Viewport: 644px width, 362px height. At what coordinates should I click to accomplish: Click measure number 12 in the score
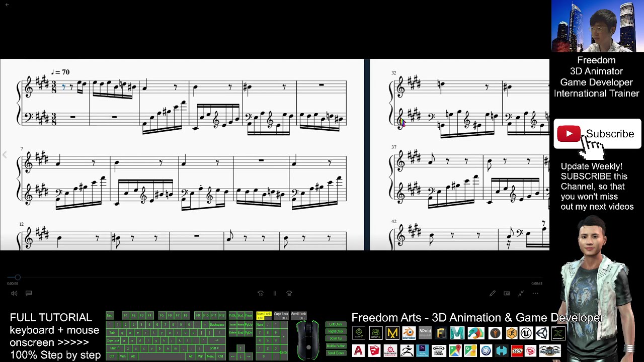pyautogui.click(x=22, y=224)
